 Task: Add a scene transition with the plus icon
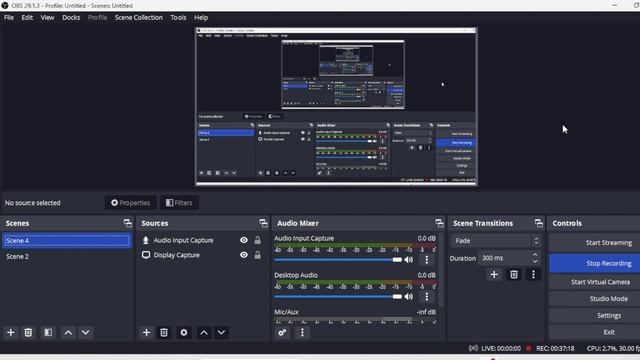click(x=494, y=274)
